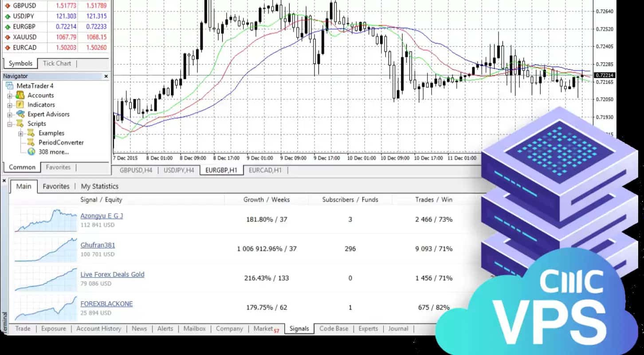Click the MetaTrader 4 root icon
This screenshot has width=644, height=355.
tap(10, 86)
